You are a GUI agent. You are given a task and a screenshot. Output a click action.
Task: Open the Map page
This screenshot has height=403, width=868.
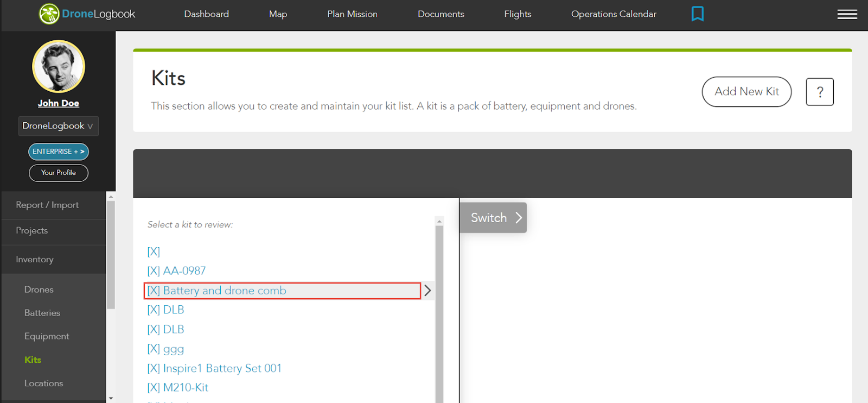278,14
